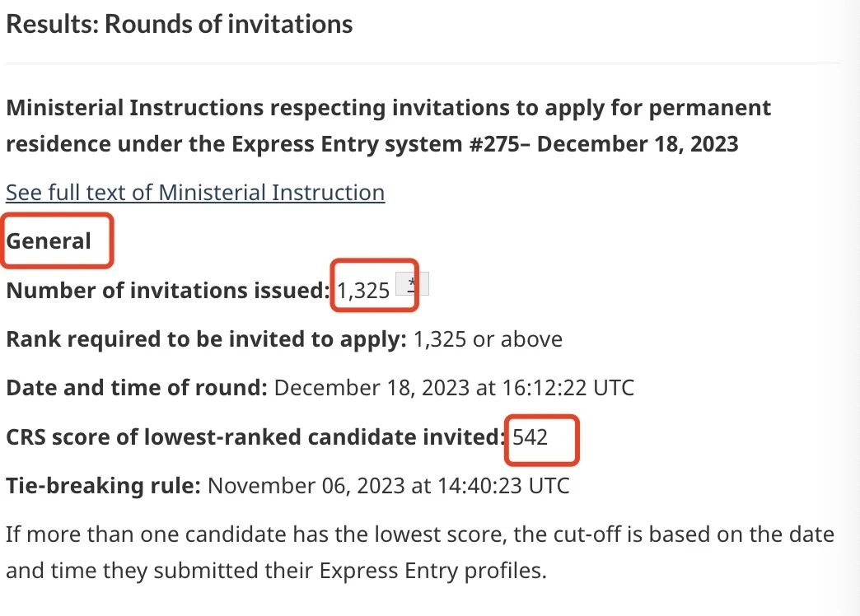Select the 1,325 invitations issued value
The height and width of the screenshot is (616, 860).
click(x=363, y=290)
